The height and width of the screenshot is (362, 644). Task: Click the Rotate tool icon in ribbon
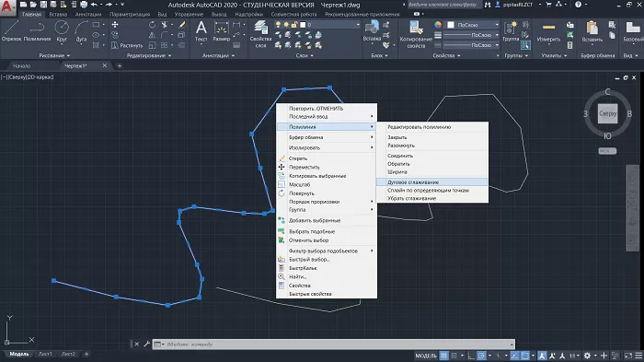pos(153,25)
